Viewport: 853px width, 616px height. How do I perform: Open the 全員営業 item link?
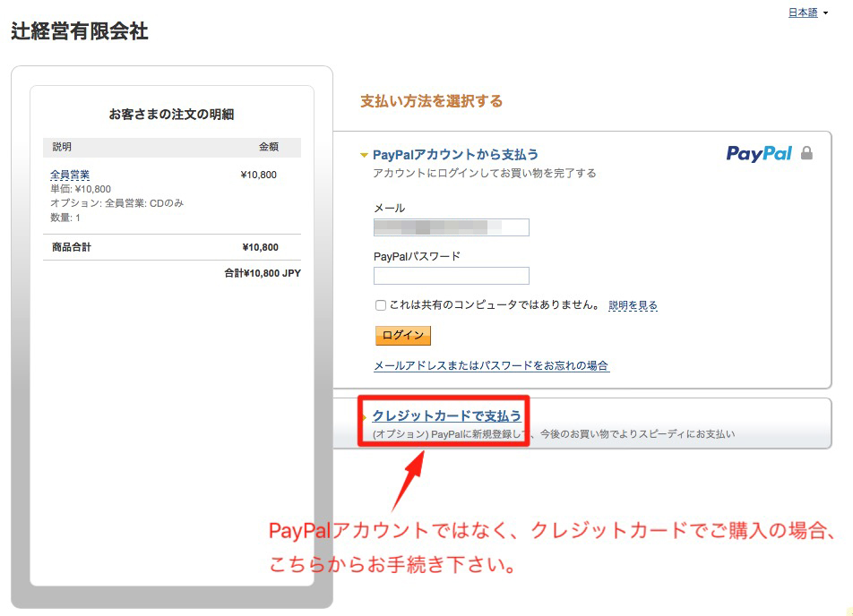(70, 175)
